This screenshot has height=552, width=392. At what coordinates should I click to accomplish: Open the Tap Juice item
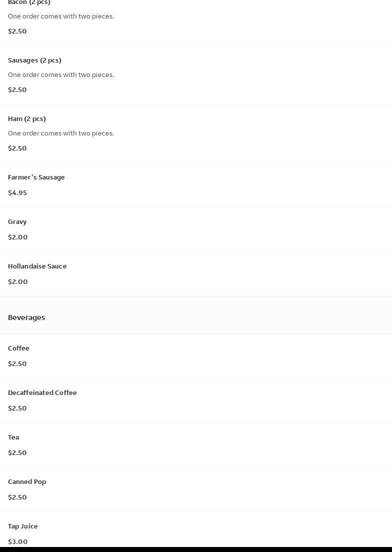(23, 526)
